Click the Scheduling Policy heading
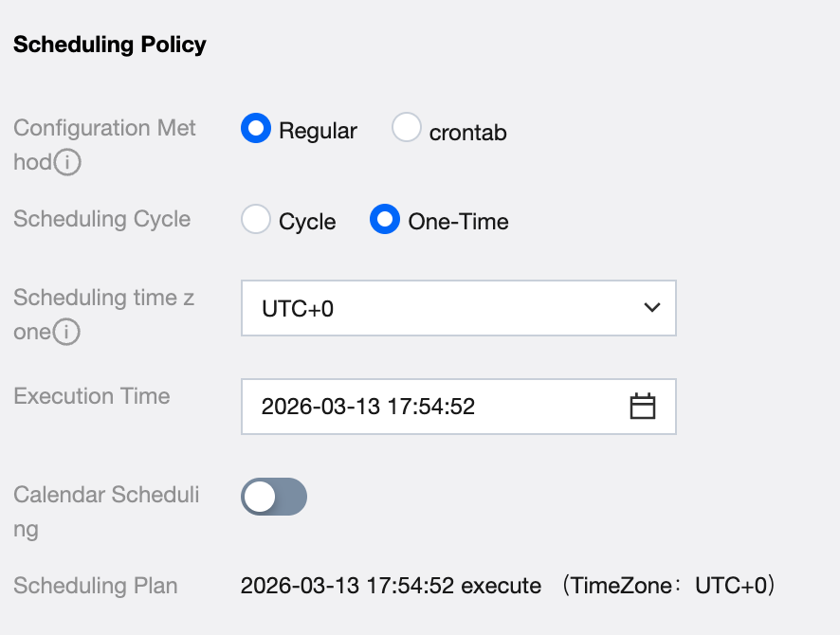This screenshot has height=635, width=840. 110,45
